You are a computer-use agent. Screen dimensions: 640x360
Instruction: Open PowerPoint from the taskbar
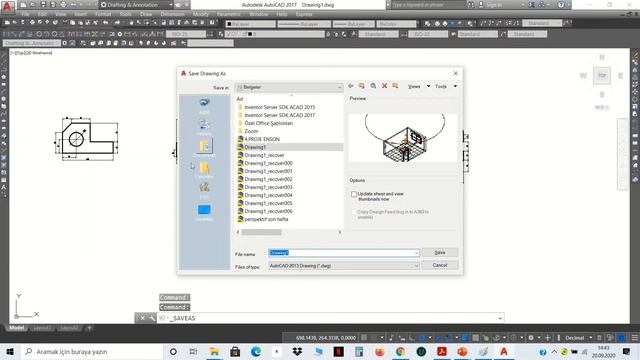pos(462,351)
